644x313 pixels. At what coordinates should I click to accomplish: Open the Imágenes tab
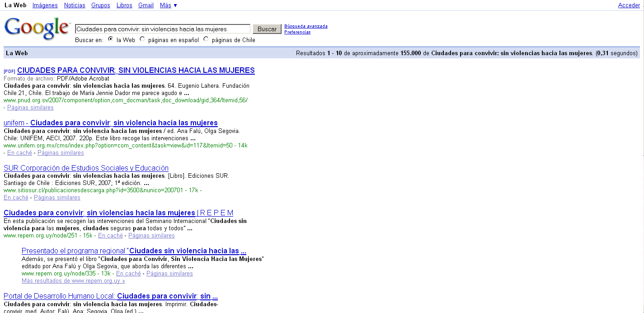[x=45, y=5]
